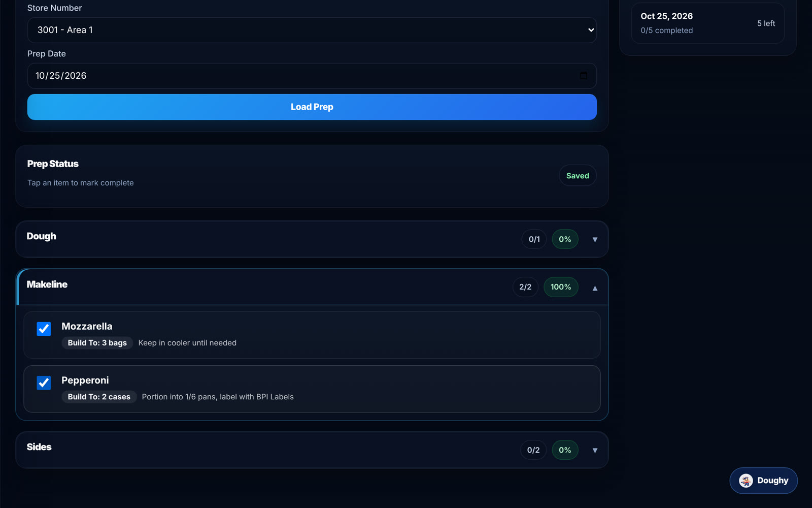Expand the Sides section arrow
The height and width of the screenshot is (508, 812).
[595, 450]
